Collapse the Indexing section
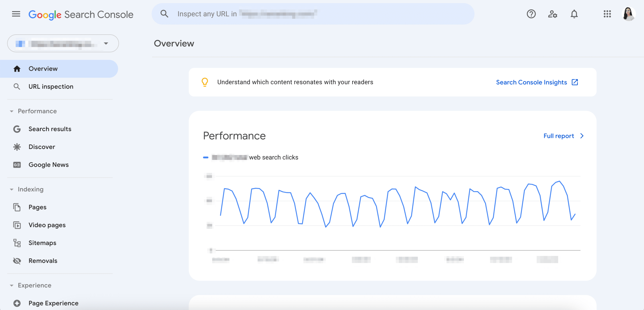Viewport: 644px width, 310px height. coord(12,189)
